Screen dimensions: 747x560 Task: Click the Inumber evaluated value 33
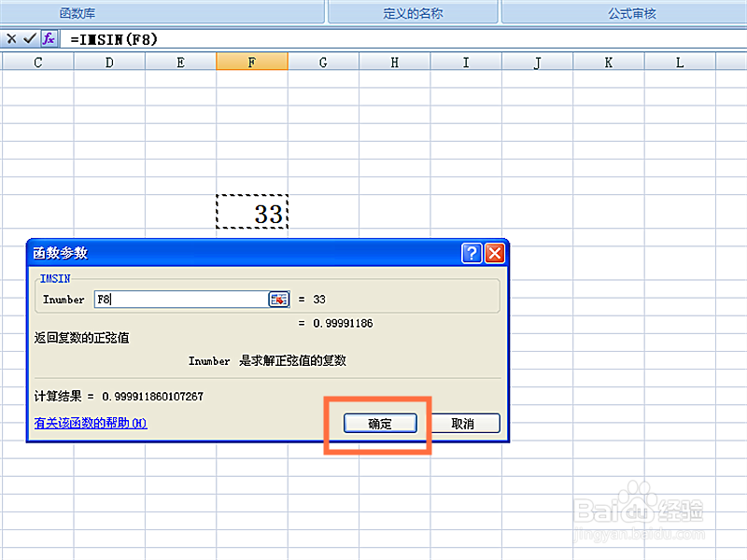319,300
